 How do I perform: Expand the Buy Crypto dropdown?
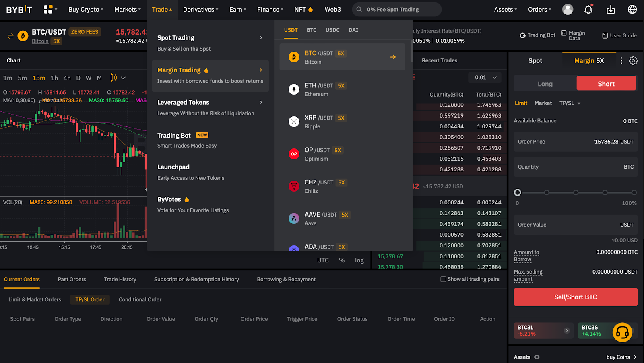pos(86,9)
